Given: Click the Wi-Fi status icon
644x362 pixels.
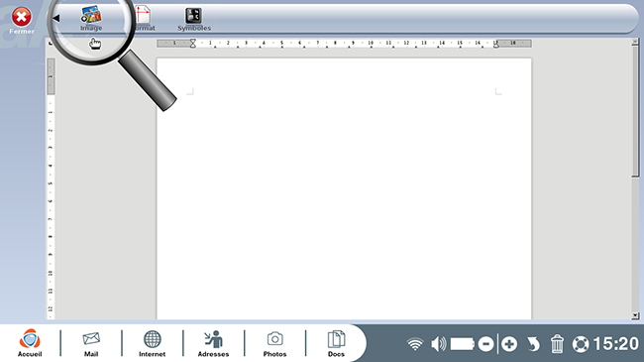Looking at the screenshot, I should pos(415,344).
